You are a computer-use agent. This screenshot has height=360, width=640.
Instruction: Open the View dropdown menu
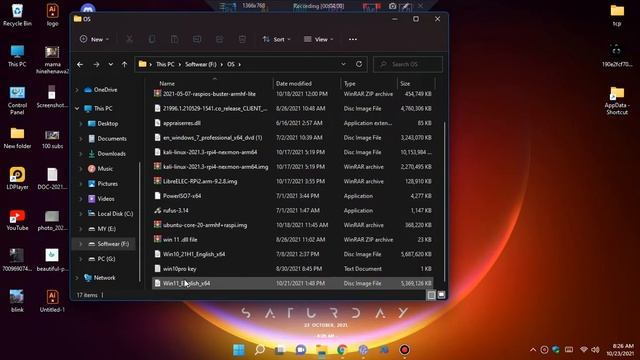coord(318,39)
